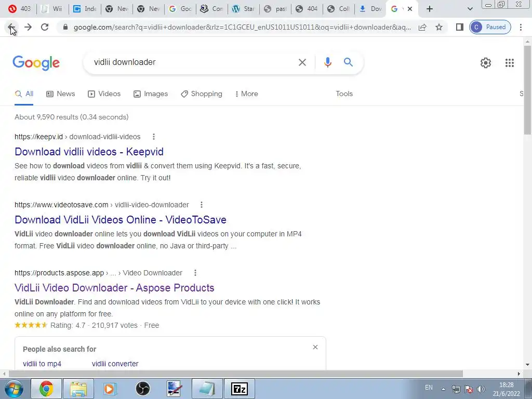Click the vidlii to mp4 suggestion

point(42,364)
